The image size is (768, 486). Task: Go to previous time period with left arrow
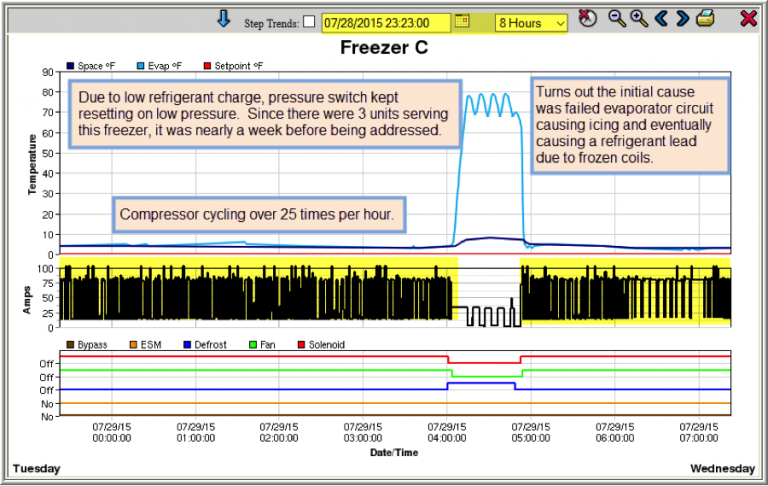pyautogui.click(x=661, y=19)
